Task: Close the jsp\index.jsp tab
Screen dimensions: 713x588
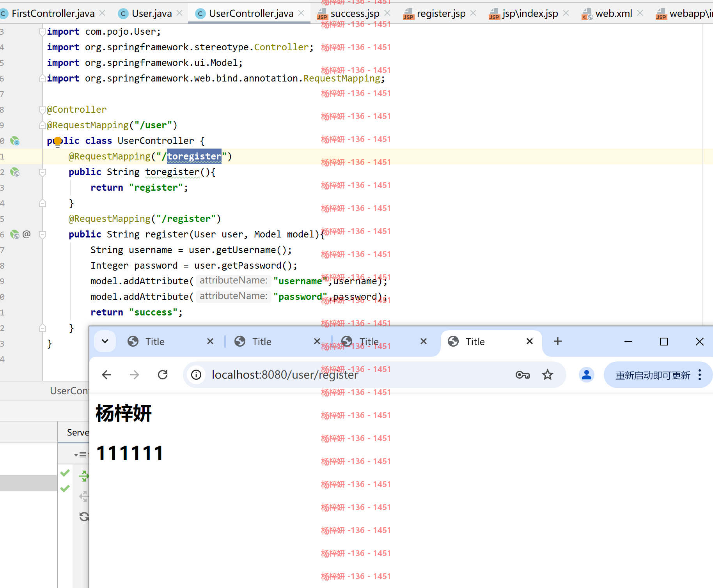Action: (566, 13)
